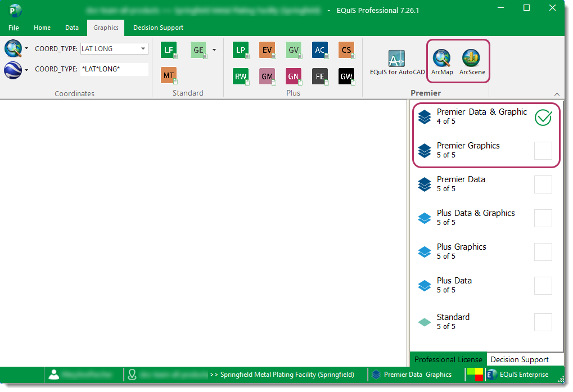573x392 pixels.
Task: Open the Decision Support panel tab
Action: coord(519,360)
